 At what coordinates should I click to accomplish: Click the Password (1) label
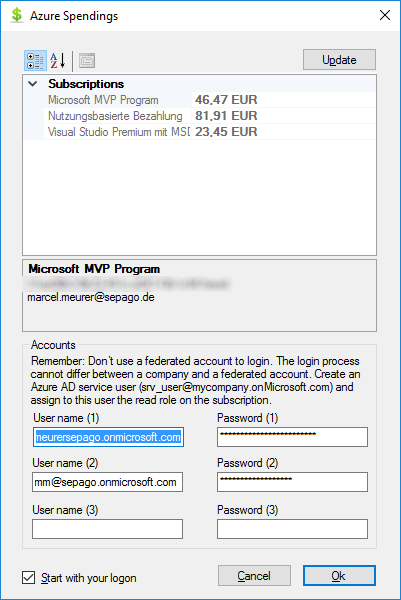click(x=248, y=418)
